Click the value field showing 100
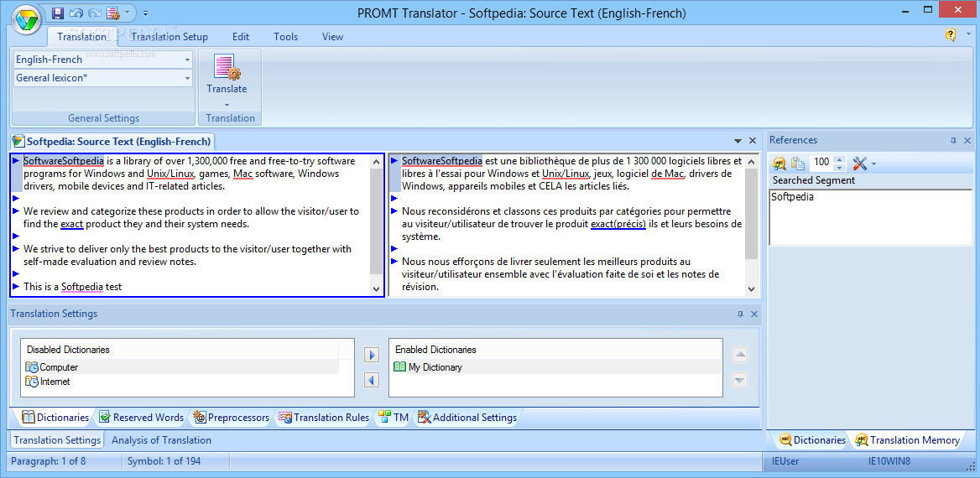980x478 pixels. coord(822,163)
